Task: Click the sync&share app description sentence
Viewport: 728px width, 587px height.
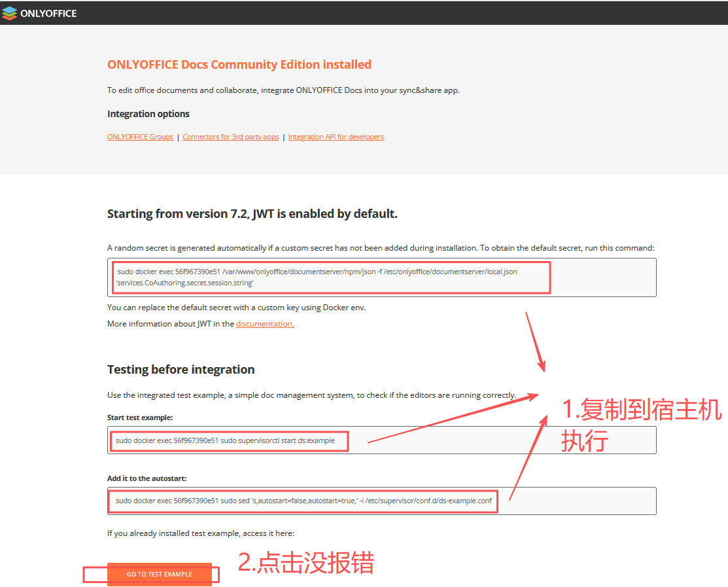Action: click(x=283, y=90)
